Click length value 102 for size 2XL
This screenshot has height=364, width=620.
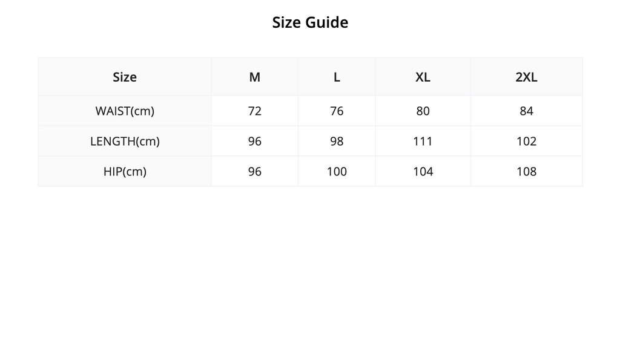(x=526, y=141)
